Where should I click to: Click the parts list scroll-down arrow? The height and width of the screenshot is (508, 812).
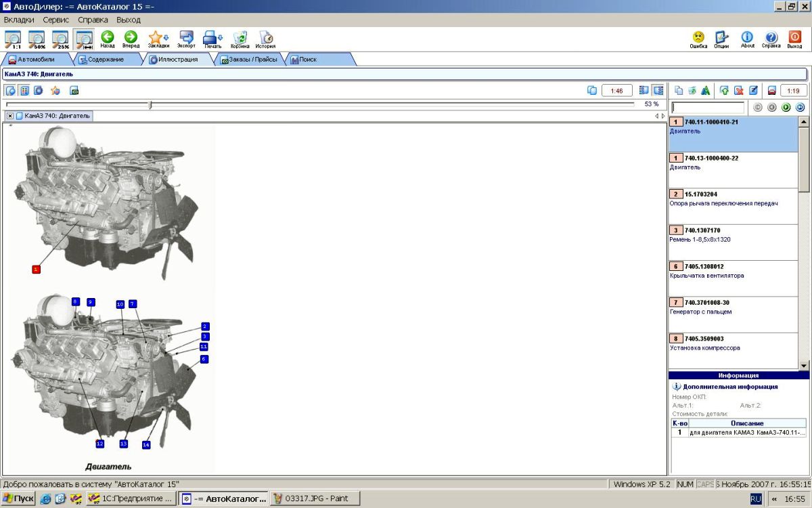pyautogui.click(x=804, y=365)
